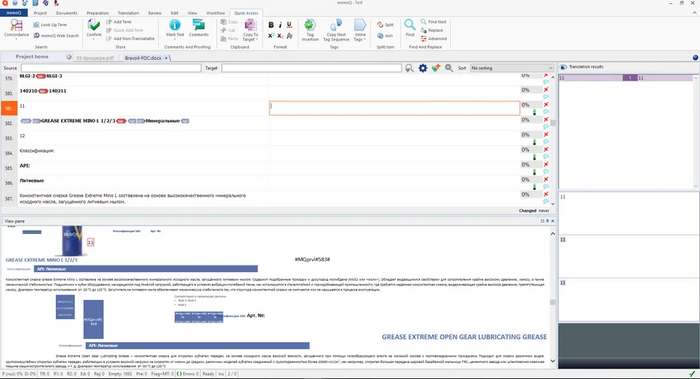Screen dimensions: 700x379
Task: Switch to the Documents ribbon tab
Action: (x=67, y=13)
